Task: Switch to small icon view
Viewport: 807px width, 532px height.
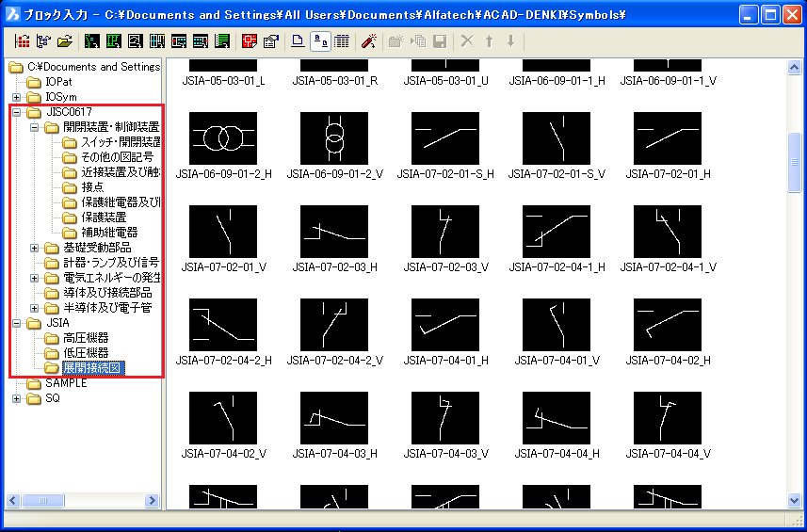Action: [320, 41]
